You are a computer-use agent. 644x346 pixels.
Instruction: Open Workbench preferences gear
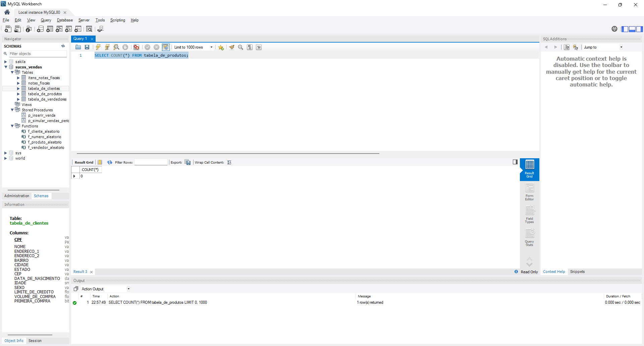(614, 29)
